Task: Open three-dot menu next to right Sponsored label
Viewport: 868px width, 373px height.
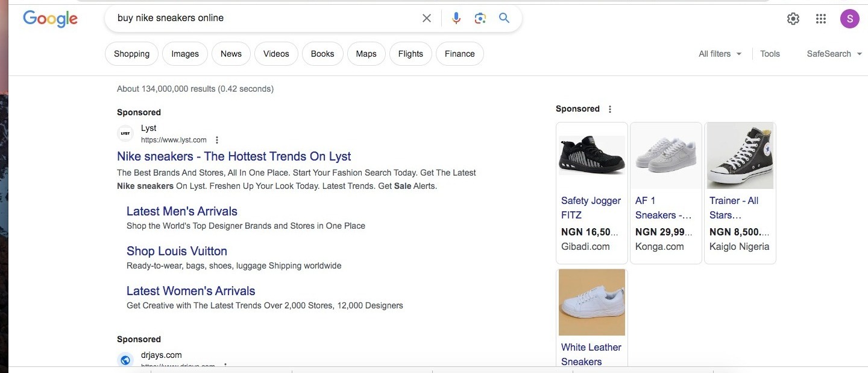Action: [610, 109]
